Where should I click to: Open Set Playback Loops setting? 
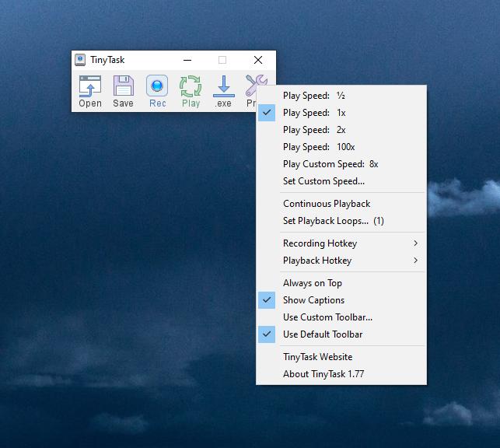click(333, 221)
